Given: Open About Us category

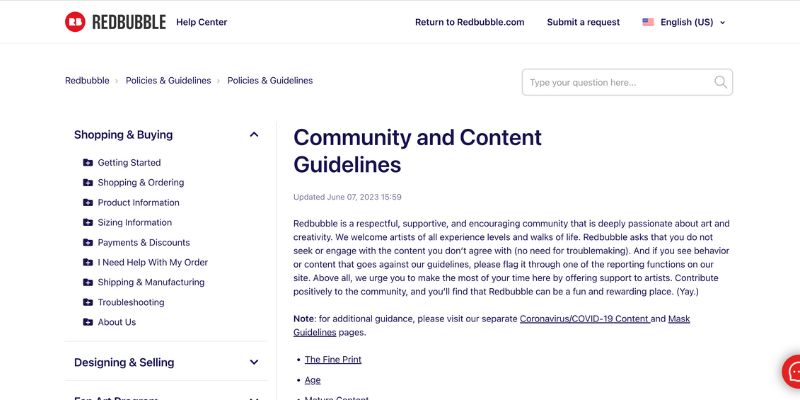Looking at the screenshot, I should (x=117, y=322).
